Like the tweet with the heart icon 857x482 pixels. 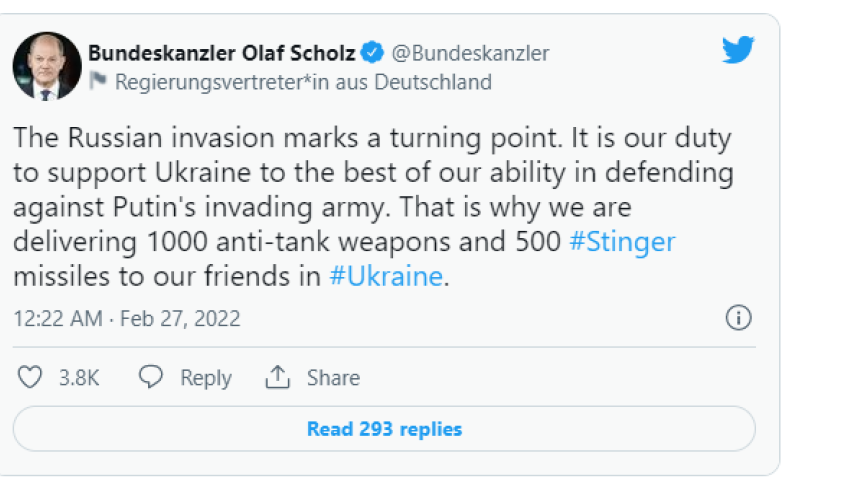point(31,377)
